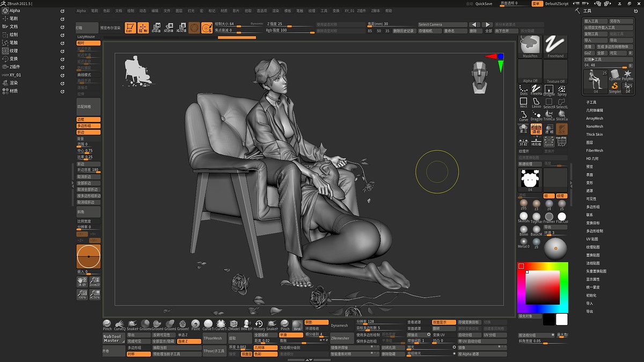Select the ZModeler brush on bottom shelf
Screen dimensions: 644x362
tap(233, 325)
